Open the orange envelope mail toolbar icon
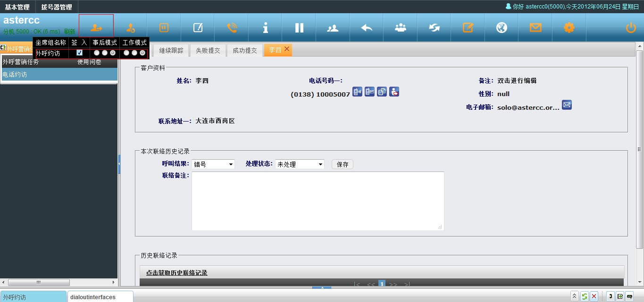 [x=535, y=27]
